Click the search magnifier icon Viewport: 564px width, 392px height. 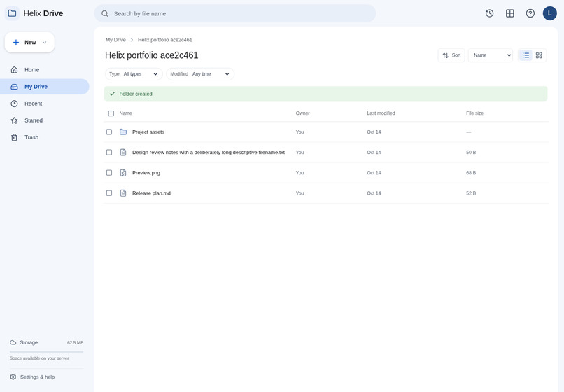point(105,14)
